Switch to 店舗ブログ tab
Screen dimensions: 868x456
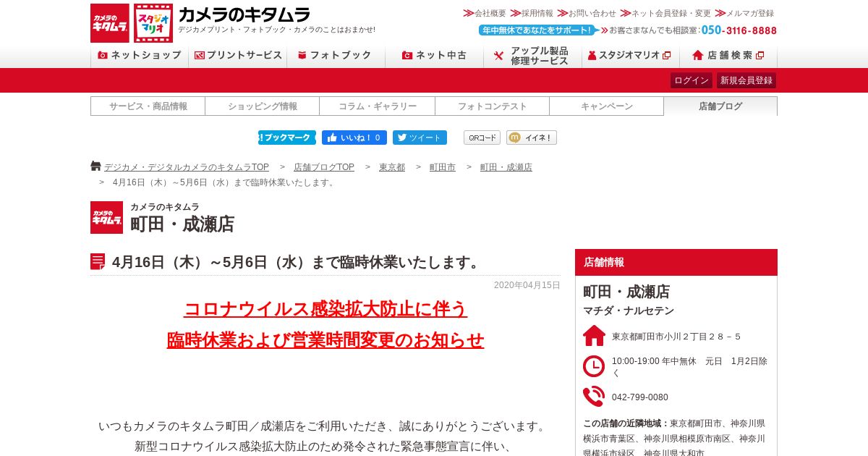(x=720, y=106)
